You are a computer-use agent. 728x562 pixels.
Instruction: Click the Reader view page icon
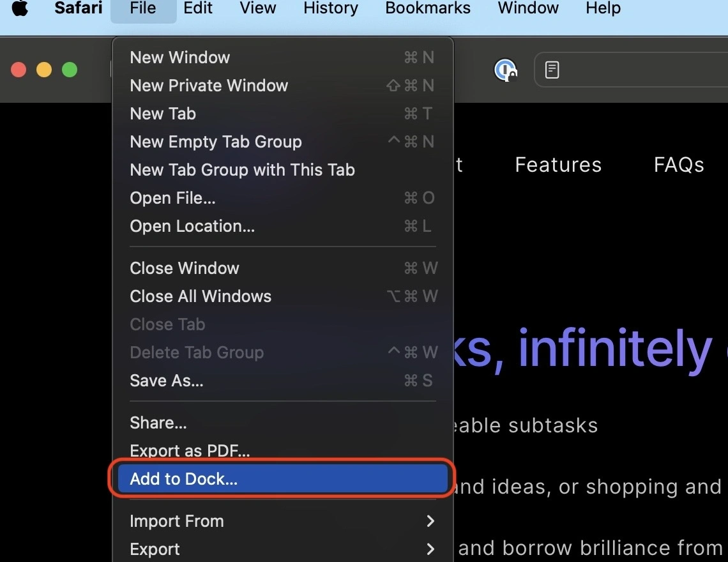click(x=552, y=70)
